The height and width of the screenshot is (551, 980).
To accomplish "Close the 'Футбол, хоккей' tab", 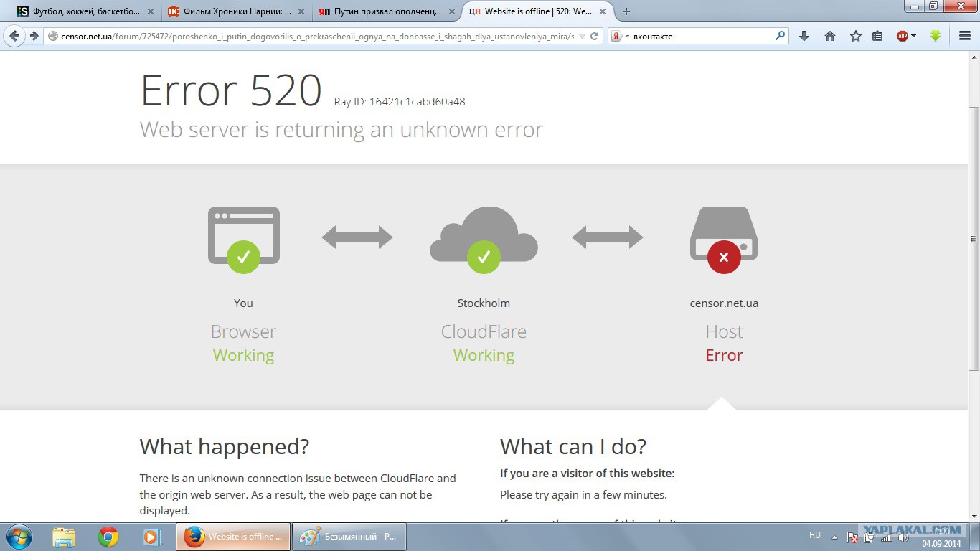I will 151,11.
